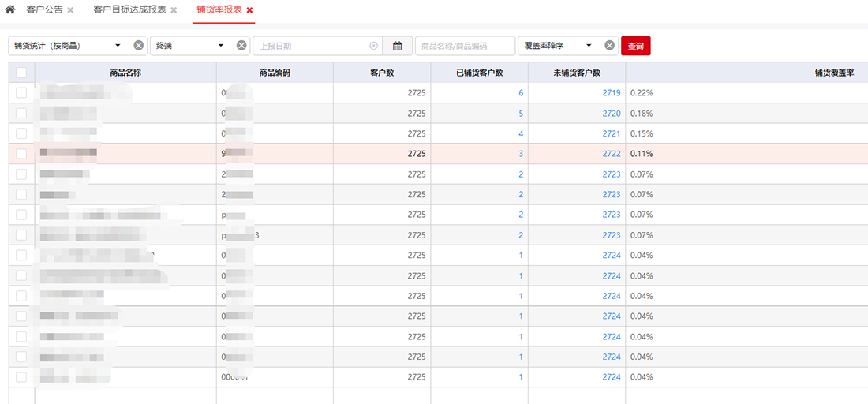Viewport: 868px width, 404px height.
Task: Close the 铺货率报表 tab
Action: (x=249, y=10)
